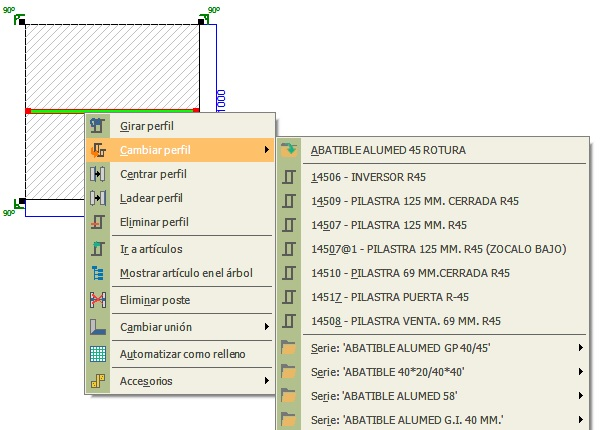This screenshot has width=604, height=430.
Task: Click the profile icon beside 14510 PILASTRA 69 MM
Action: 289,273
